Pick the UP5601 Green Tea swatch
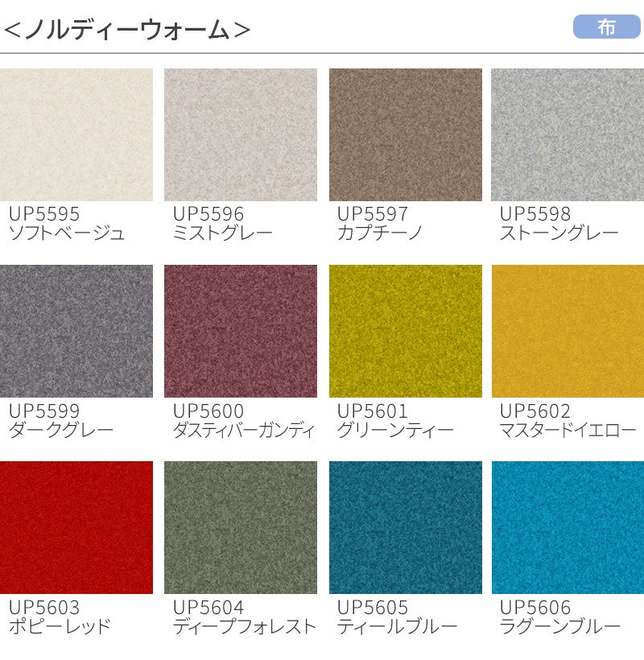 [406, 331]
